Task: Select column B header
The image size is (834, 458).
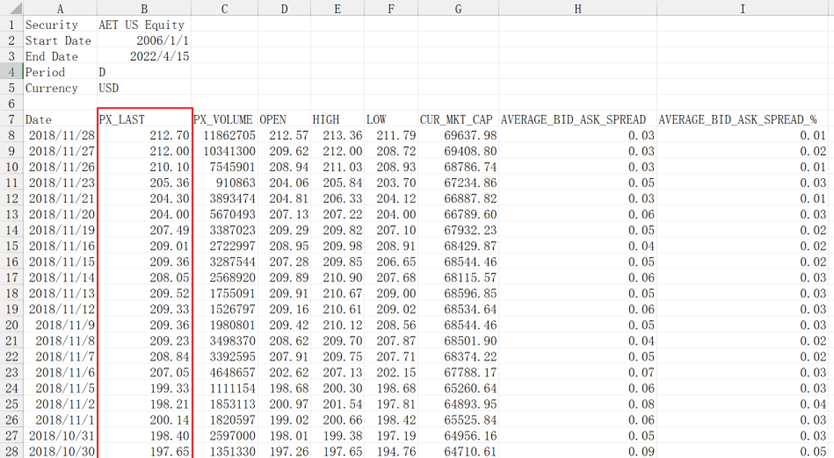Action: [144, 8]
